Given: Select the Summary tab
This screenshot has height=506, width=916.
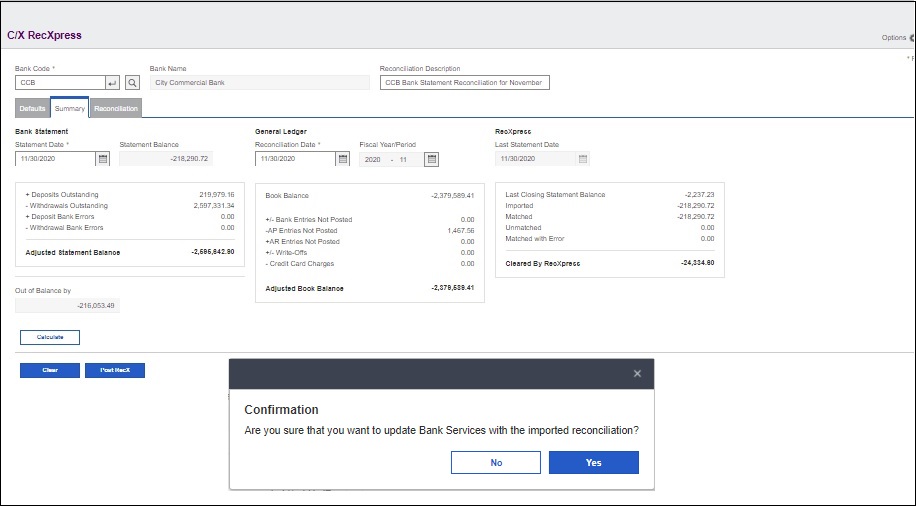Looking at the screenshot, I should tap(69, 108).
